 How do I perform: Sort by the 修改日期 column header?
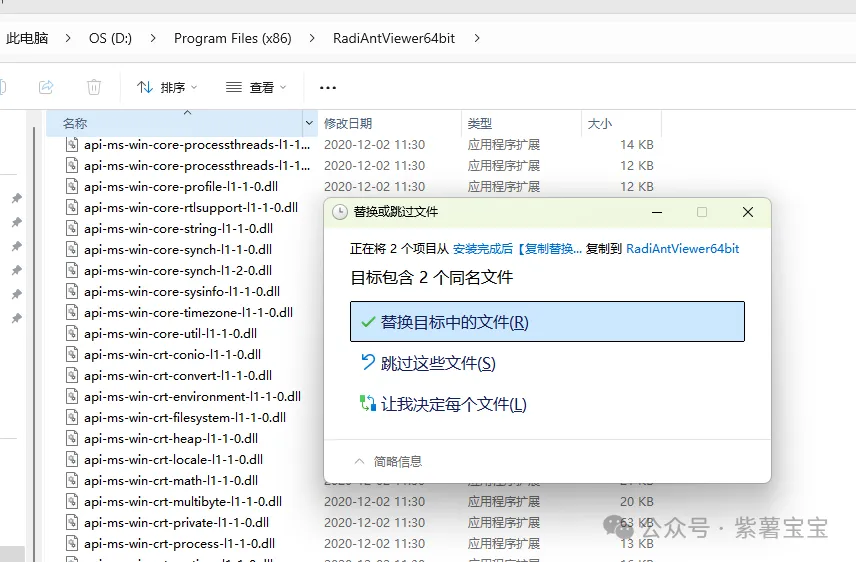point(348,124)
